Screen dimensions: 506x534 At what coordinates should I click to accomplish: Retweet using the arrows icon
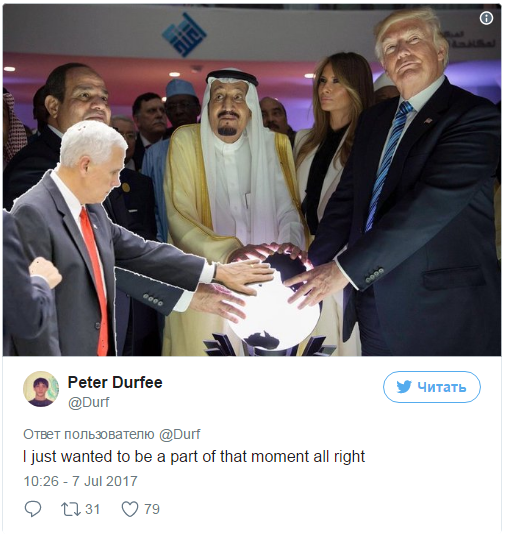click(70, 509)
